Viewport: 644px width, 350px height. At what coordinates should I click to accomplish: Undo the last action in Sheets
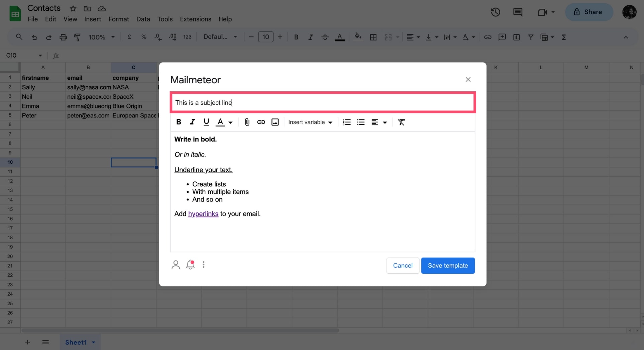point(34,37)
